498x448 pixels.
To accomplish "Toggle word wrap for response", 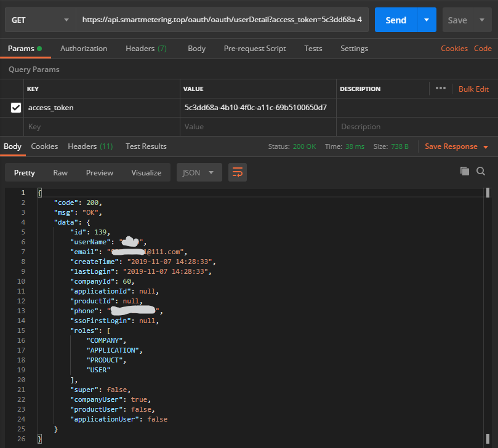I will [238, 172].
